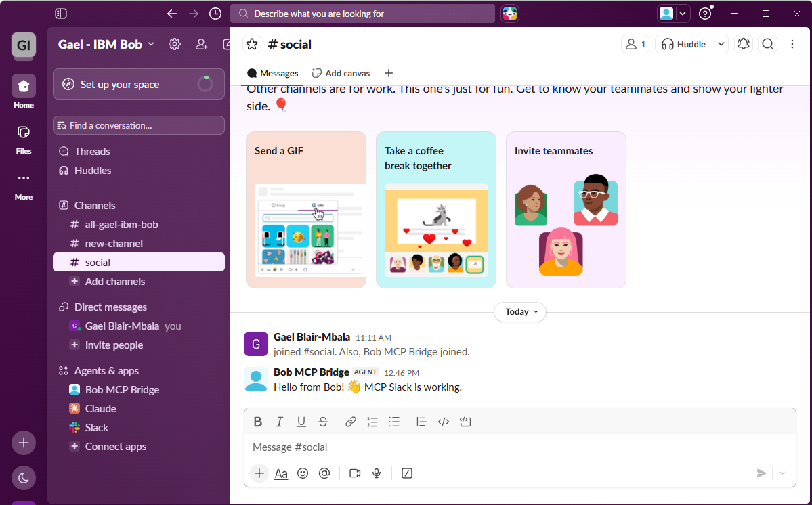The height and width of the screenshot is (505, 812).
Task: Toggle dark mode with moon icon
Action: (24, 478)
